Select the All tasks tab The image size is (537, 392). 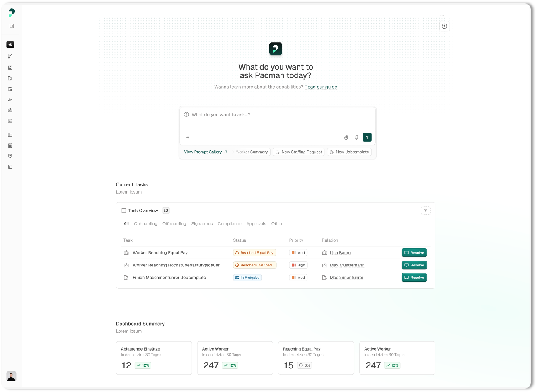pos(126,224)
